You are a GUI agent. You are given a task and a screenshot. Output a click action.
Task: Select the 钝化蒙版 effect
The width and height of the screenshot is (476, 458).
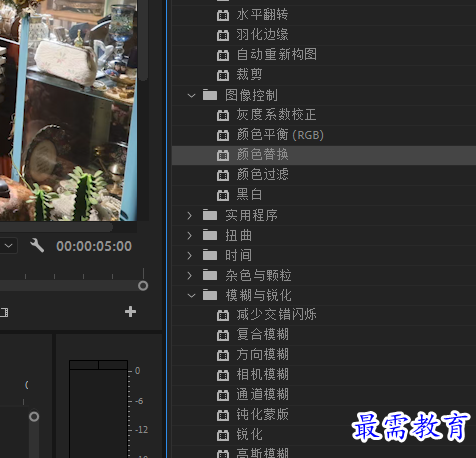coord(262,415)
